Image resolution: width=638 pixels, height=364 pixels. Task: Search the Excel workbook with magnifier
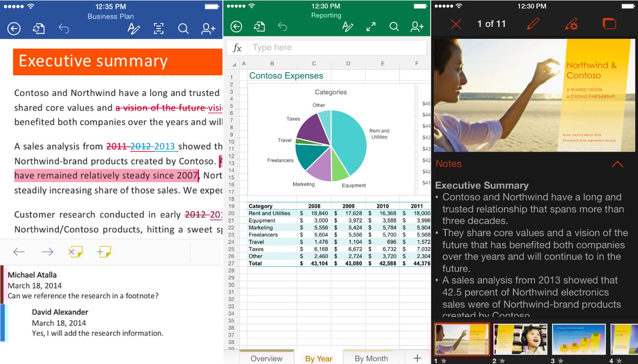pos(394,27)
